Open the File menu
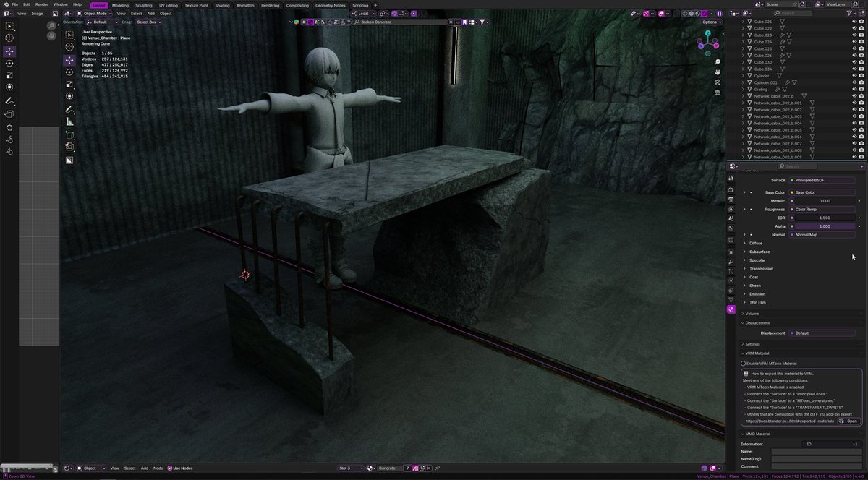Image resolution: width=868 pixels, height=480 pixels. coord(14,4)
